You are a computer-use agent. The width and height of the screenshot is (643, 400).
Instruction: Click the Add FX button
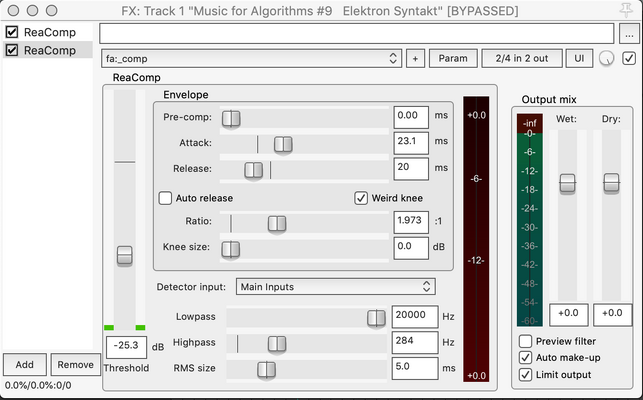tap(25, 365)
